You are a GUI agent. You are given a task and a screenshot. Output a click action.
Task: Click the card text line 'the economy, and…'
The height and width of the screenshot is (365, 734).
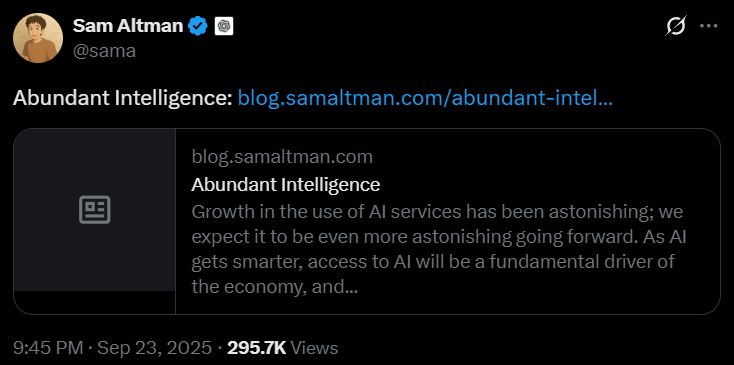(275, 286)
